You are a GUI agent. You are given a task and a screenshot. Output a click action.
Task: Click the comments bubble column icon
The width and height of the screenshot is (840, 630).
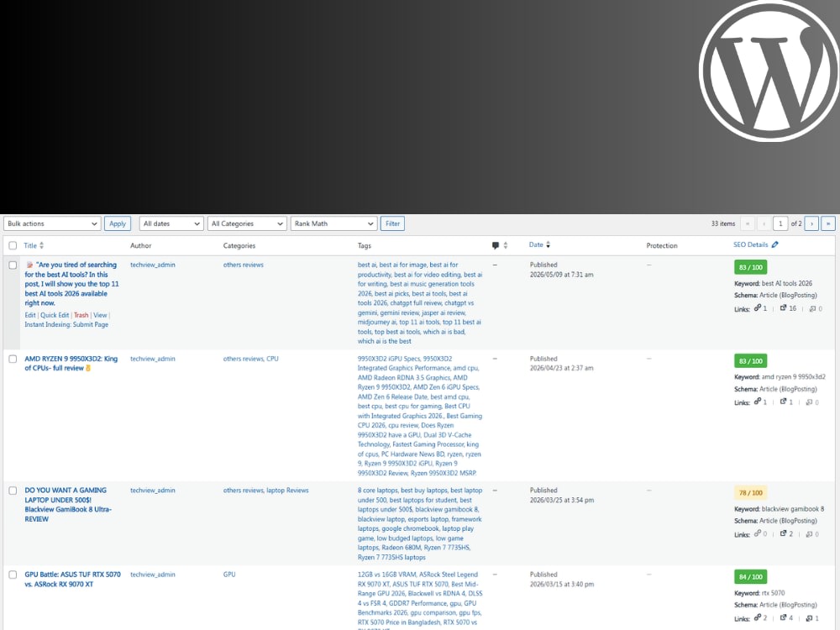[495, 245]
